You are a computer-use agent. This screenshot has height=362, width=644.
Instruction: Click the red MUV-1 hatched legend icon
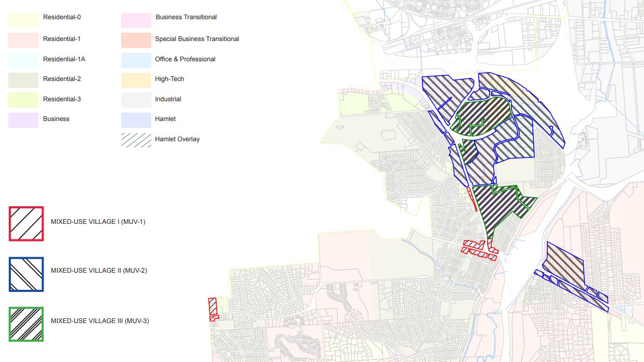tap(26, 224)
